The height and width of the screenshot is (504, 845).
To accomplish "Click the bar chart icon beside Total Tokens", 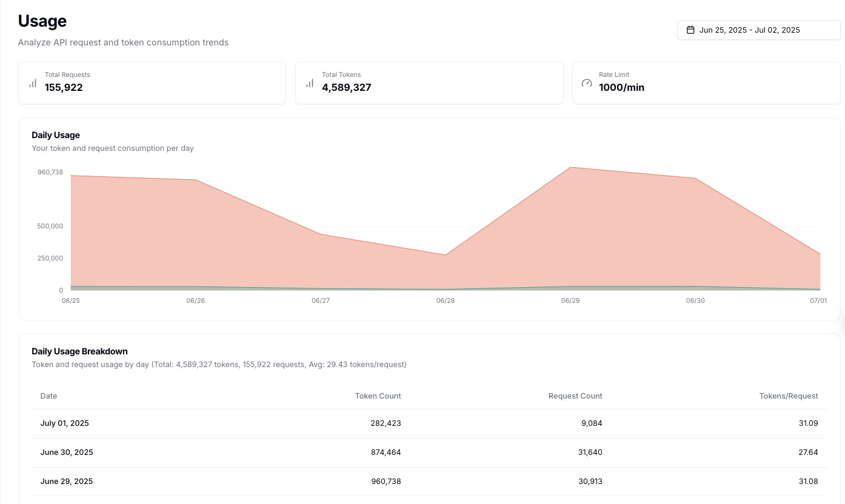I will pos(310,83).
